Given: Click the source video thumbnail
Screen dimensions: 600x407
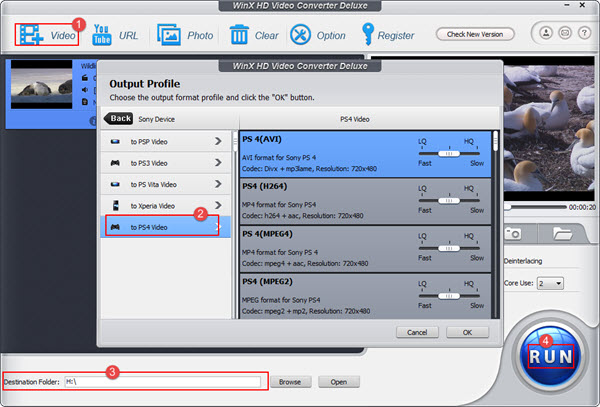Looking at the screenshot, I should pyautogui.click(x=41, y=84).
